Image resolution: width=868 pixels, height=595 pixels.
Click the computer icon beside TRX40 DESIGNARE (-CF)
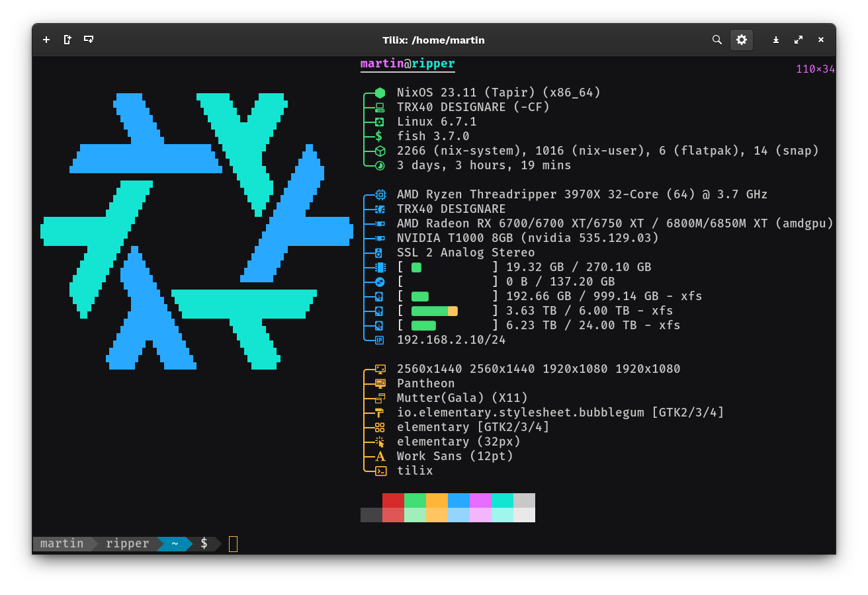click(x=380, y=107)
